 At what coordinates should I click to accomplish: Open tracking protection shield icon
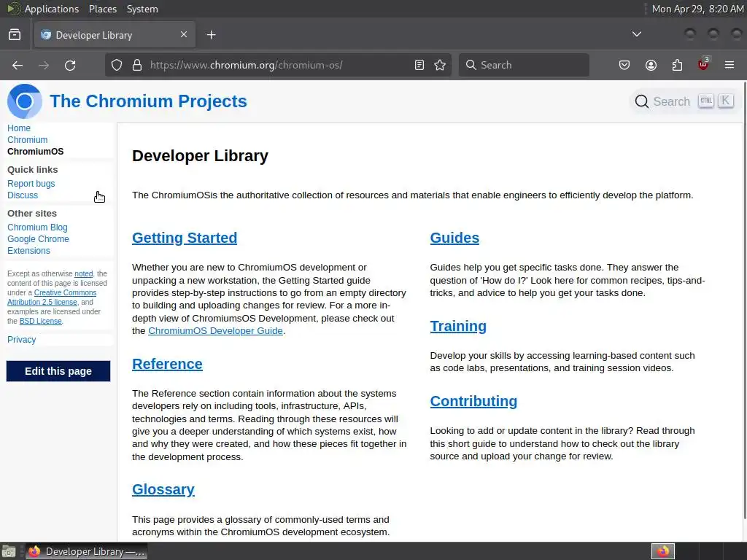[117, 65]
